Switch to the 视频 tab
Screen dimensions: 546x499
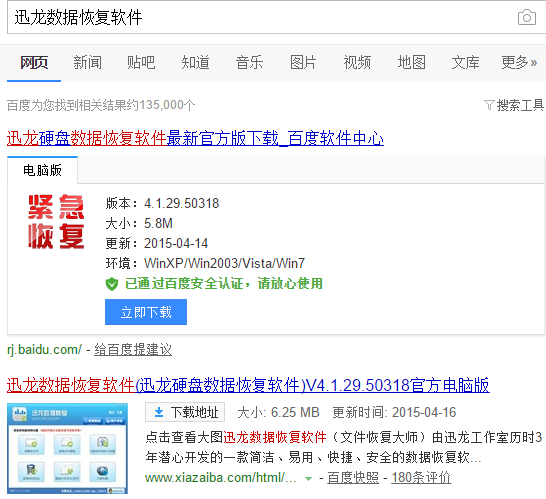tap(357, 63)
